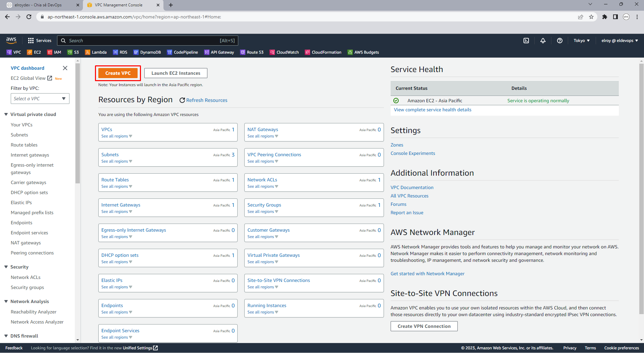Open View complete service health details
Image resolution: width=644 pixels, height=353 pixels.
[x=433, y=110]
